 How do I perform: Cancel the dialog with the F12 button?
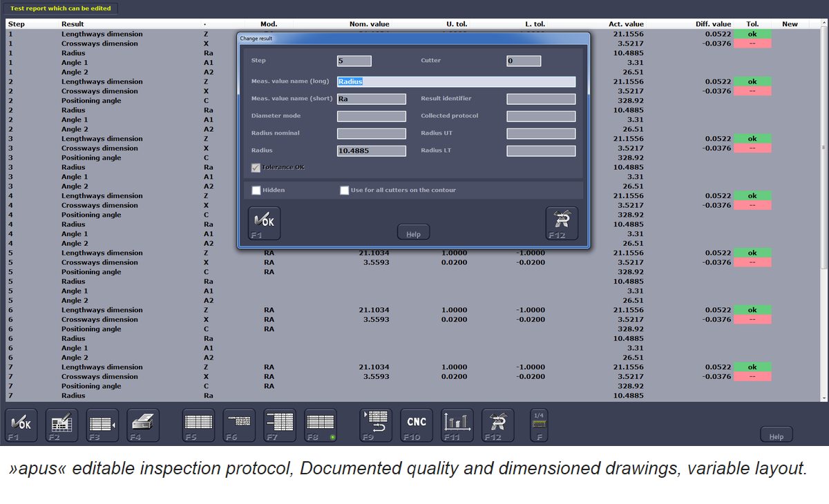tap(562, 223)
